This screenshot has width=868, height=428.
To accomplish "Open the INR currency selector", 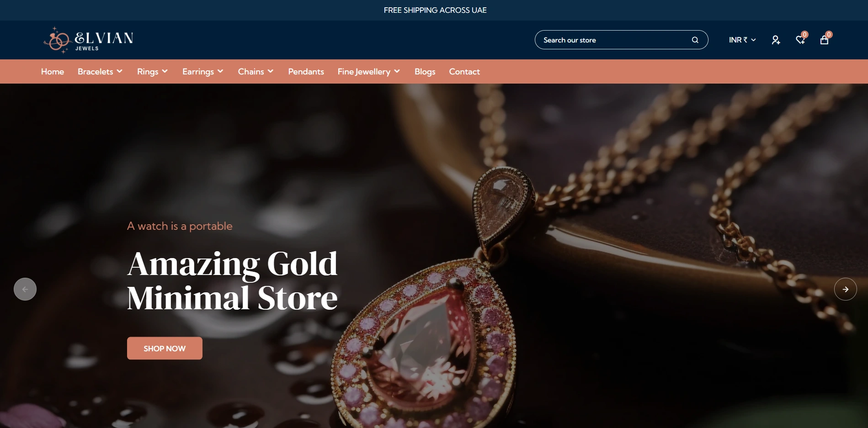I will (x=742, y=40).
